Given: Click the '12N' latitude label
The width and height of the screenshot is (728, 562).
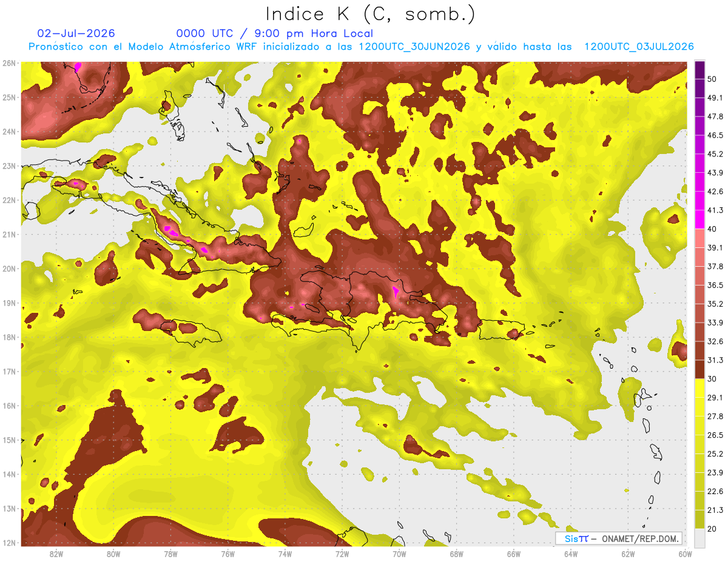Looking at the screenshot, I should click(x=10, y=543).
